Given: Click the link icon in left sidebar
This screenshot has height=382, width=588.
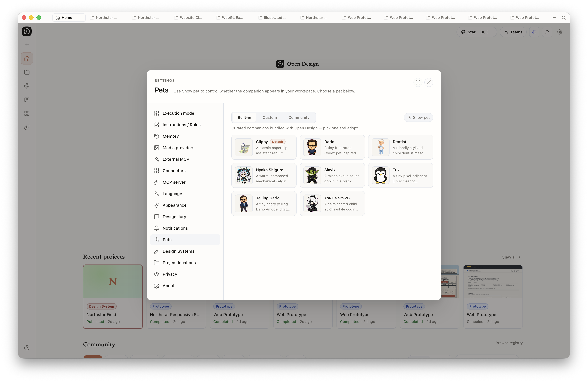Looking at the screenshot, I should pyautogui.click(x=27, y=127).
